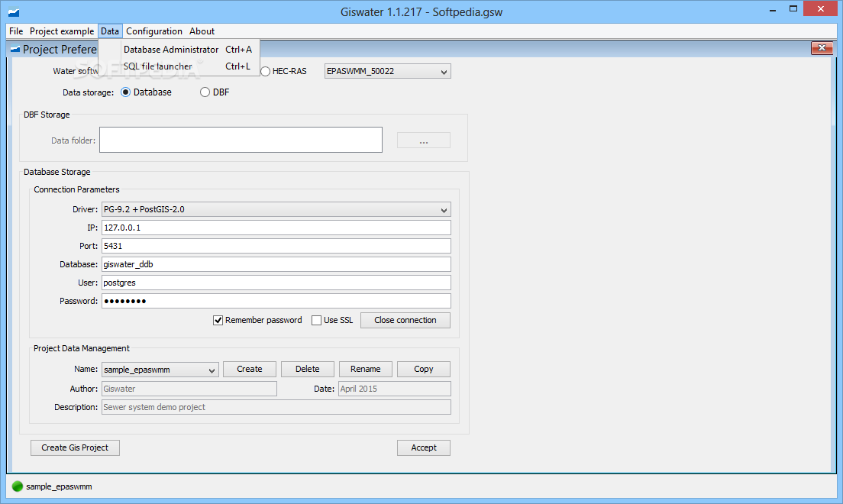Click the IP field containing 127.0.0.1

coord(276,228)
